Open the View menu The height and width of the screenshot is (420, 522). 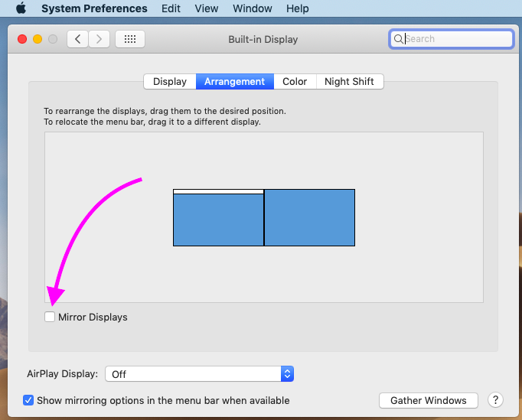coord(207,8)
